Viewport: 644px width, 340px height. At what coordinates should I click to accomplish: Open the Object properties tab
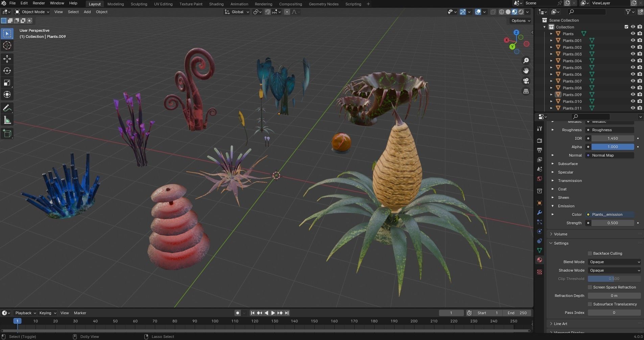click(540, 203)
